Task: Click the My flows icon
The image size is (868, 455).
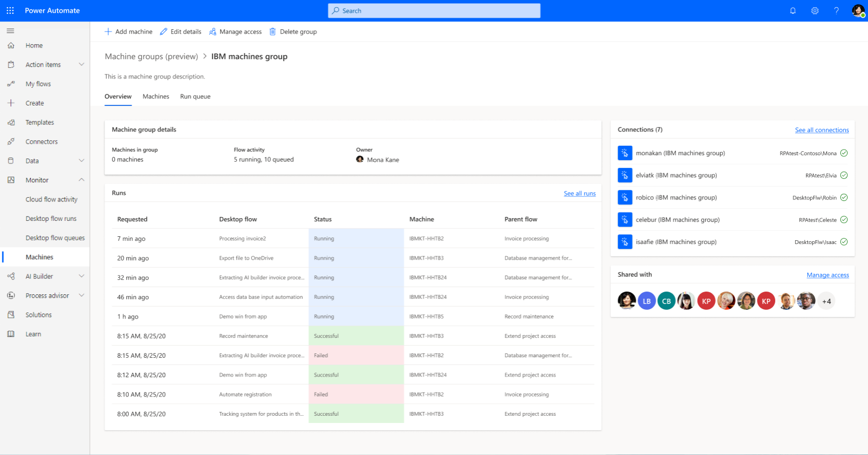Action: click(11, 84)
